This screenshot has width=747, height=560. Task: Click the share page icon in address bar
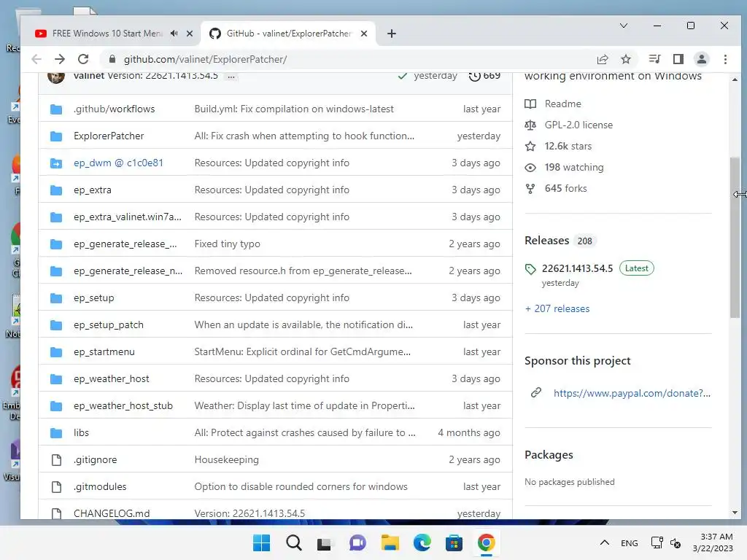click(602, 59)
